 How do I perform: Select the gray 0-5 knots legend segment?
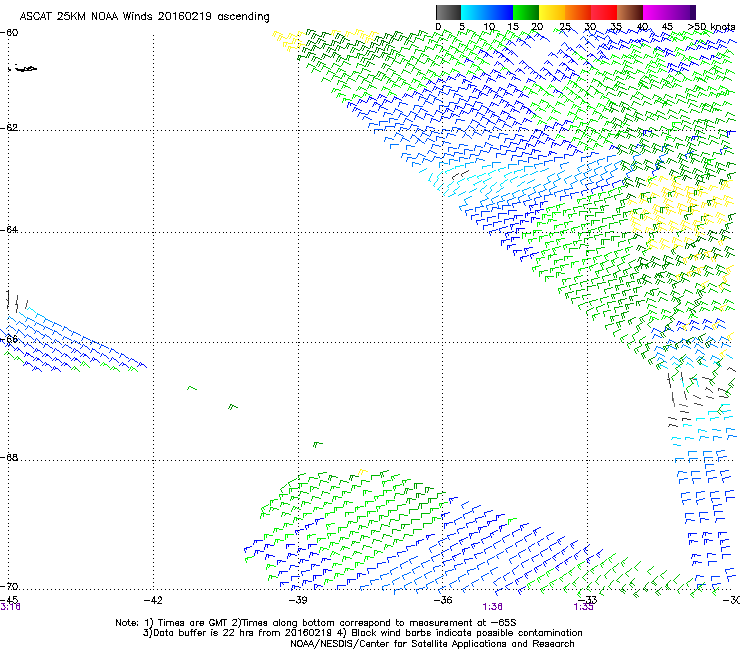pos(448,12)
